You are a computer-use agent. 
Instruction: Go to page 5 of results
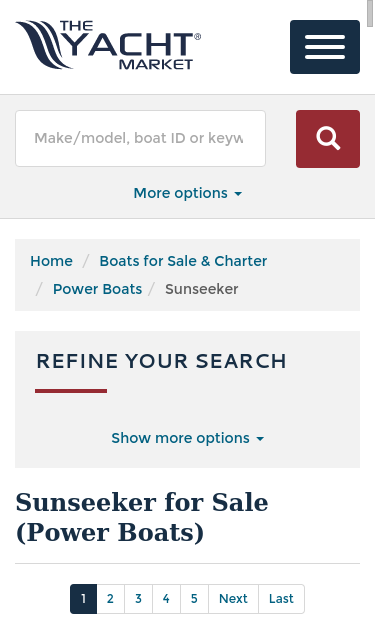[x=194, y=599]
